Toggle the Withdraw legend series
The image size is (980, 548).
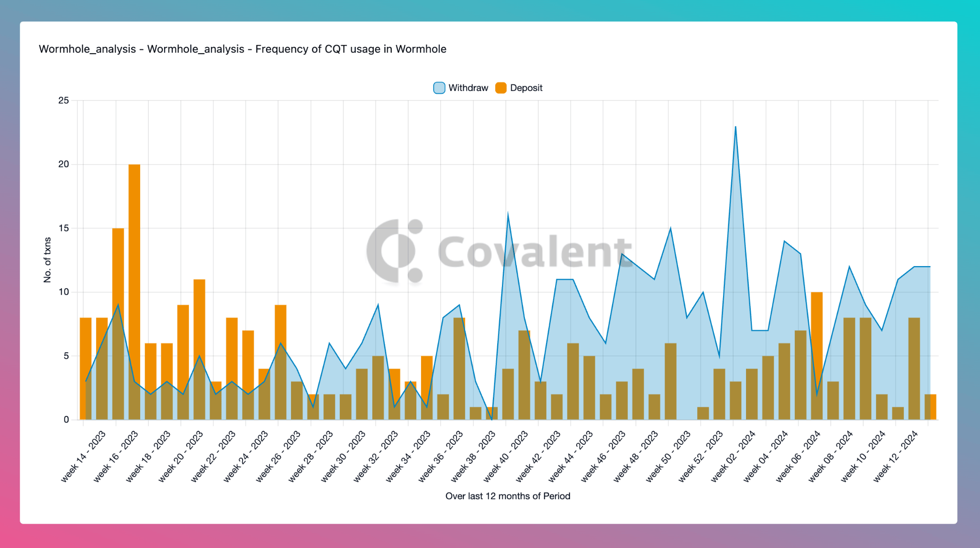pos(461,88)
